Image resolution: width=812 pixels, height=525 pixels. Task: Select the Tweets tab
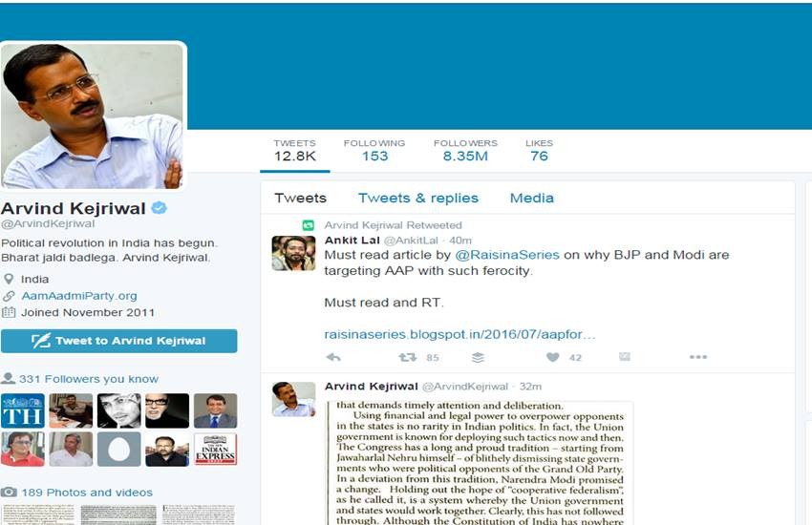click(300, 199)
